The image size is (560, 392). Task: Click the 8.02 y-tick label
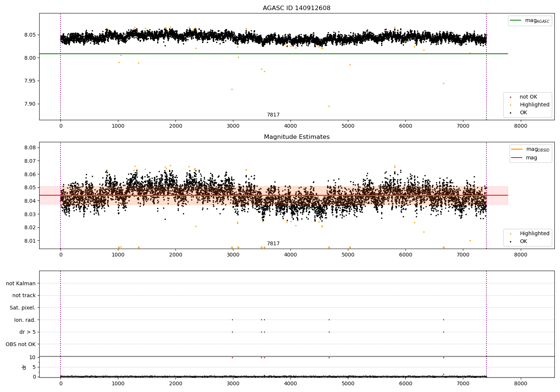pyautogui.click(x=30, y=227)
